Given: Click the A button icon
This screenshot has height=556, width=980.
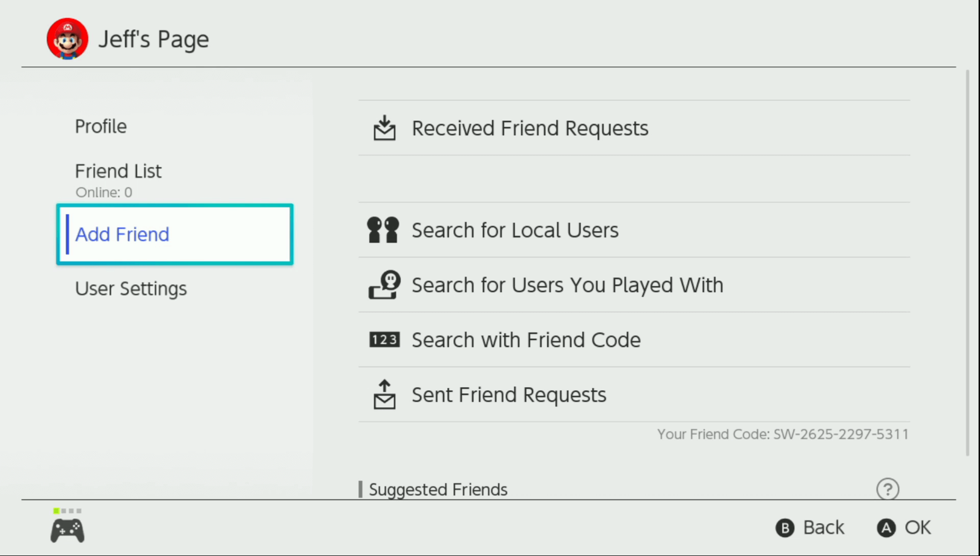Looking at the screenshot, I should [x=887, y=528].
